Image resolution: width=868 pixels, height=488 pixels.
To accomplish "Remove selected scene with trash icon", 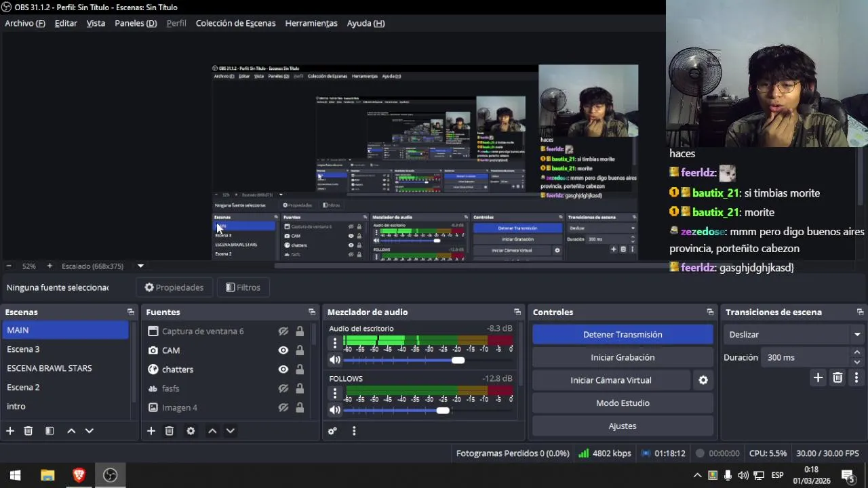I will (28, 431).
